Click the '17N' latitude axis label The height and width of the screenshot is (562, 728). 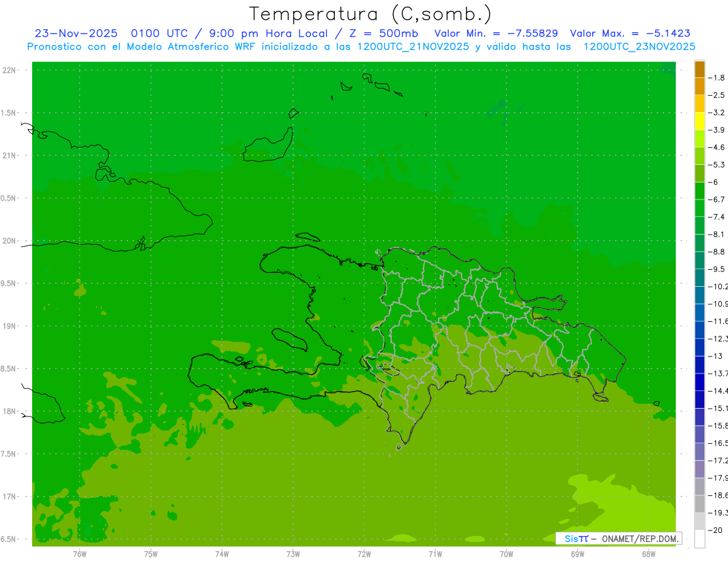coord(10,497)
